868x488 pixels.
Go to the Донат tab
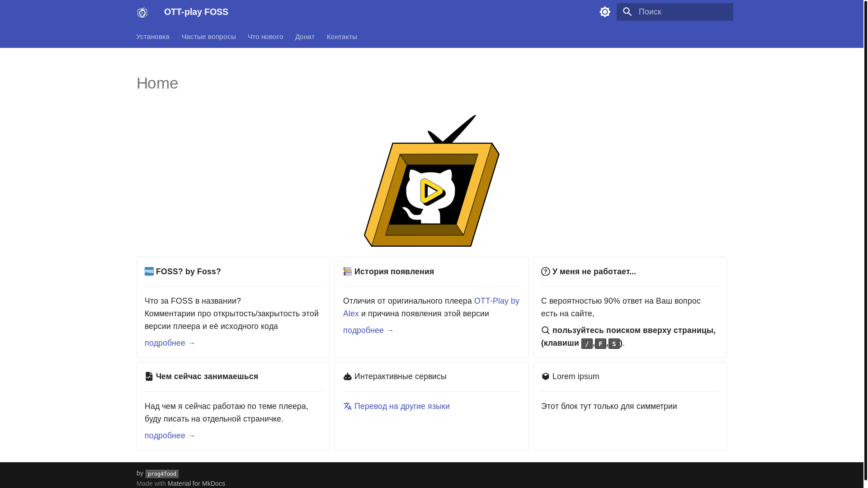click(x=305, y=37)
